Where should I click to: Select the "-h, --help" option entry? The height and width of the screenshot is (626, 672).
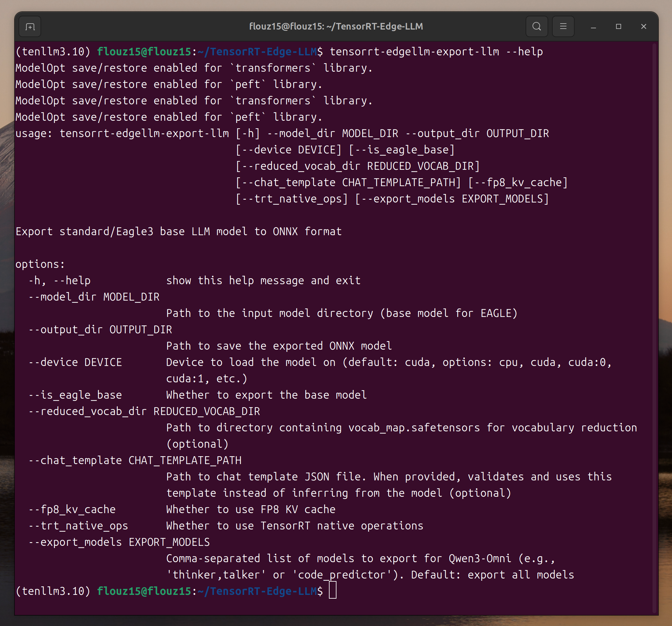pyautogui.click(x=59, y=281)
